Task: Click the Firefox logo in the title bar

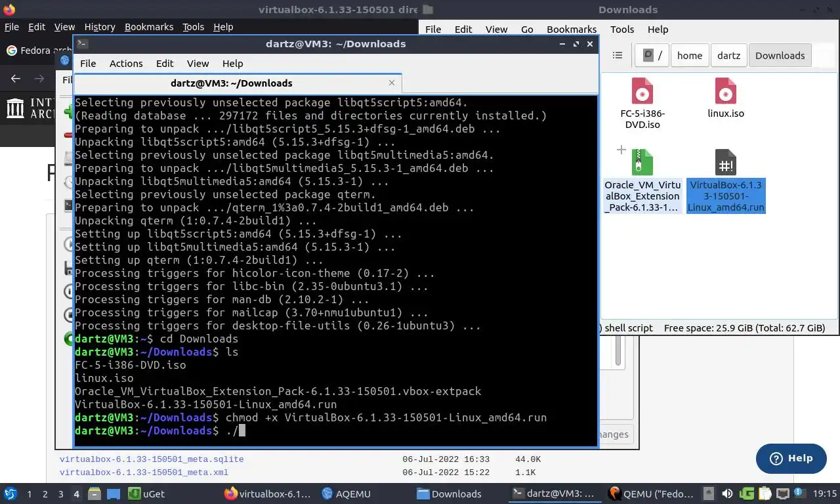Action: click(x=9, y=9)
